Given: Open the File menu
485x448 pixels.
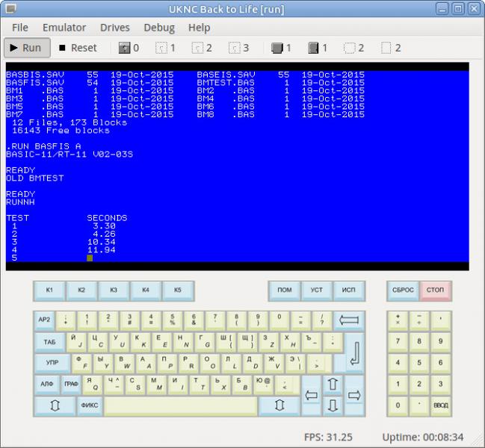Looking at the screenshot, I should pos(20,28).
